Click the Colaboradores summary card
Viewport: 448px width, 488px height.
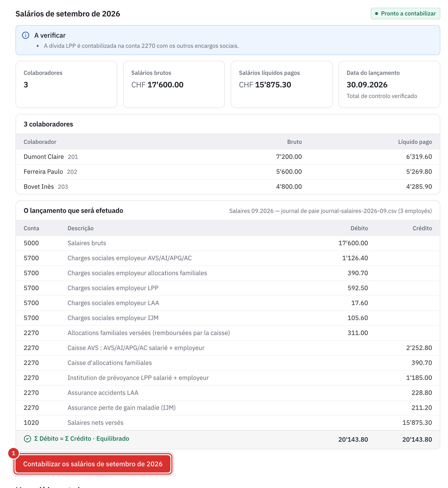pyautogui.click(x=66, y=84)
